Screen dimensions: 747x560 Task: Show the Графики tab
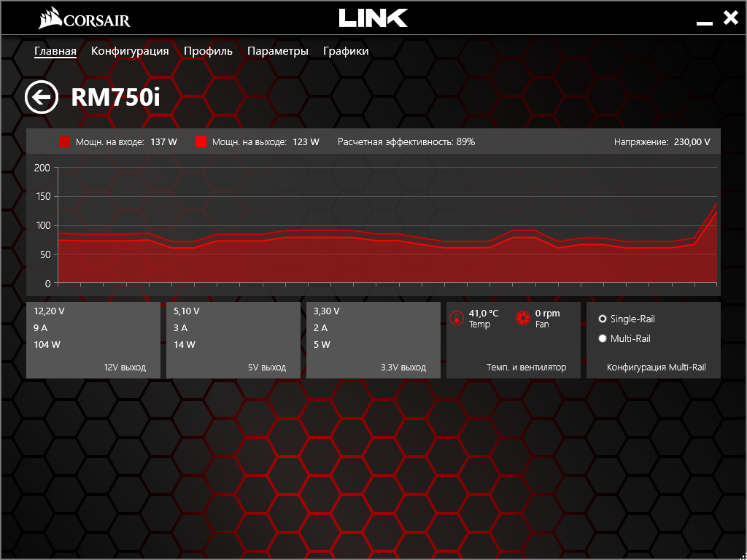346,51
